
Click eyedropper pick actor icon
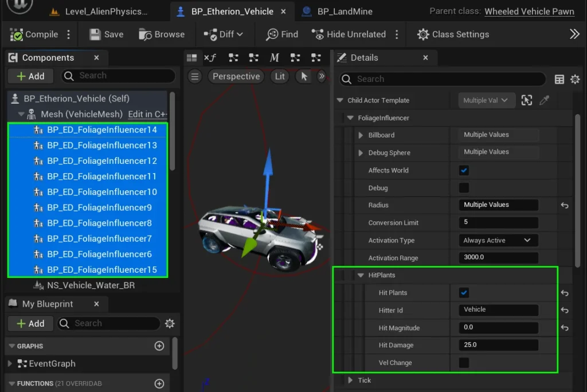544,100
